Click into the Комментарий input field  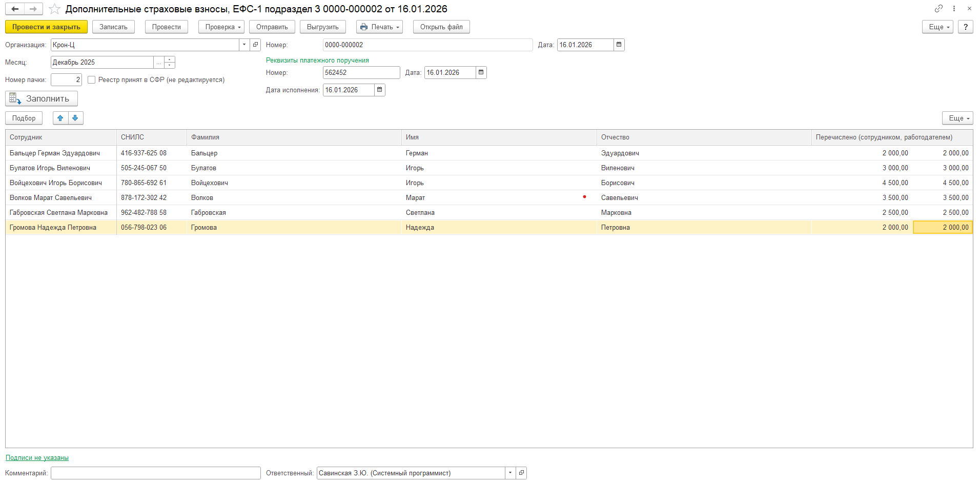[155, 473]
